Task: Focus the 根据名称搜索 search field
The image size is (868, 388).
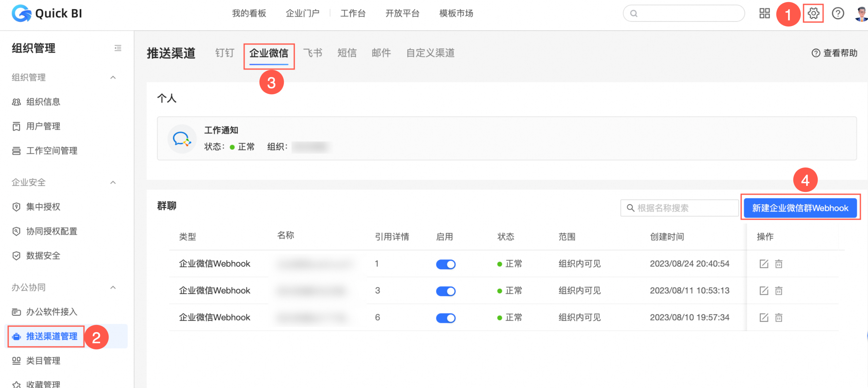Action: [679, 208]
